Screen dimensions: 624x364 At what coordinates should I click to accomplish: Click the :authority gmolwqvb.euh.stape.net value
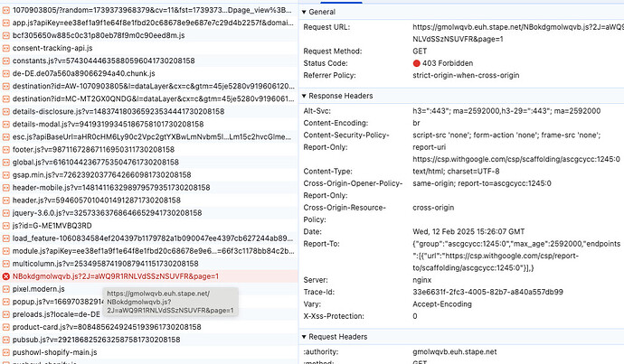click(x=455, y=351)
